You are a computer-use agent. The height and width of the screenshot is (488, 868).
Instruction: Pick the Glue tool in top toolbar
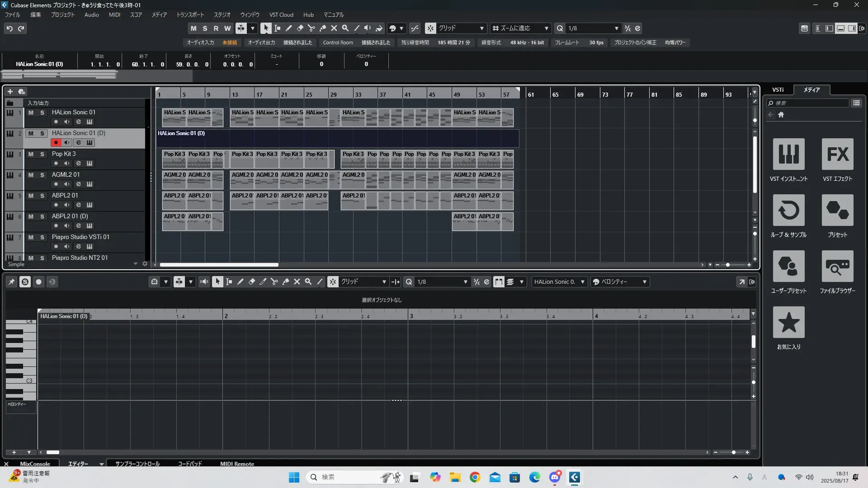[323, 28]
